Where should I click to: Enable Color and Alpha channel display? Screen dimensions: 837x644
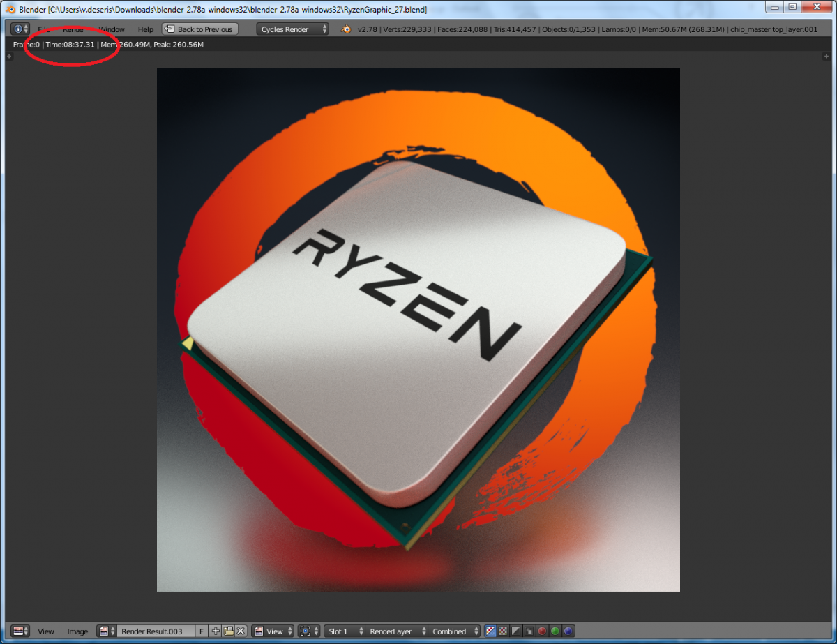[x=490, y=631]
